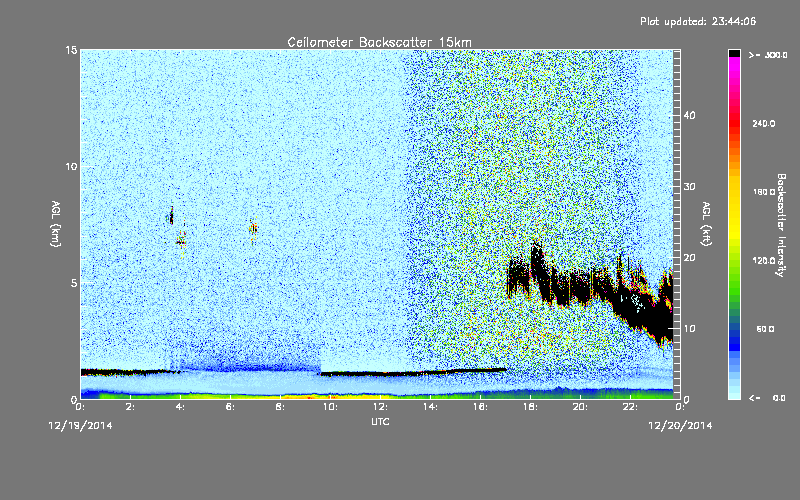Click the 10 kft right axis tick label
The image size is (800, 500).
(x=689, y=329)
